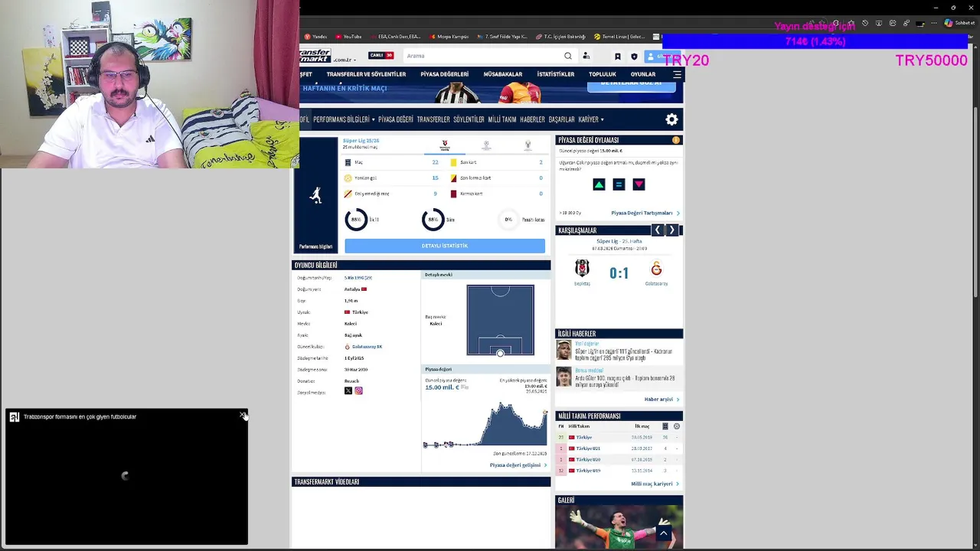Click the back-to-top arrow button
The height and width of the screenshot is (551, 980).
click(664, 533)
